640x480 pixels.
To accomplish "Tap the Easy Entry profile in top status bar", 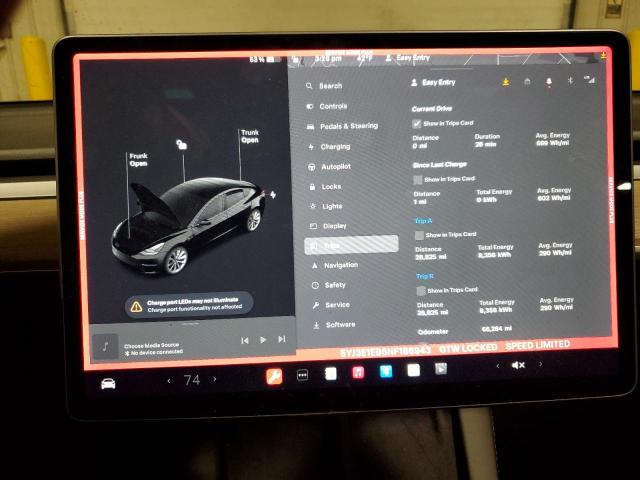I will (x=408, y=58).
